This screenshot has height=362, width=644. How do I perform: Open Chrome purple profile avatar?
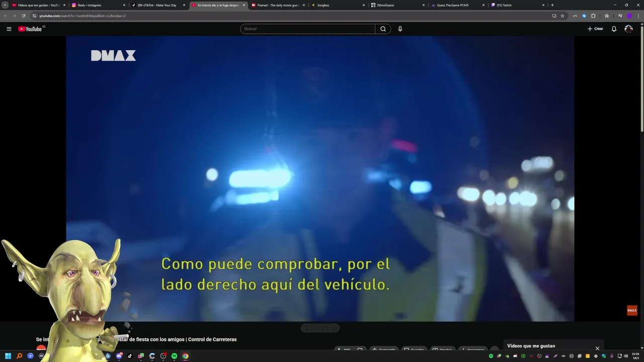pyautogui.click(x=629, y=16)
